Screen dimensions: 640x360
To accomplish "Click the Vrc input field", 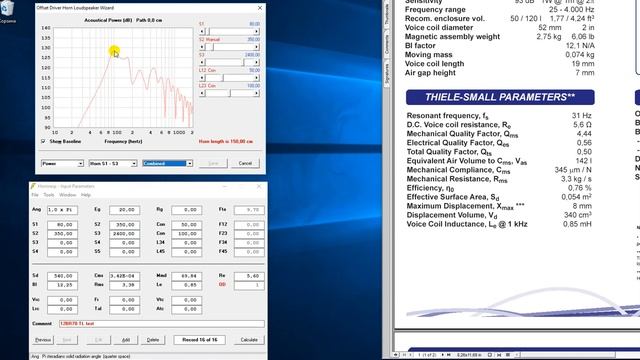I will pyautogui.click(x=62, y=300).
